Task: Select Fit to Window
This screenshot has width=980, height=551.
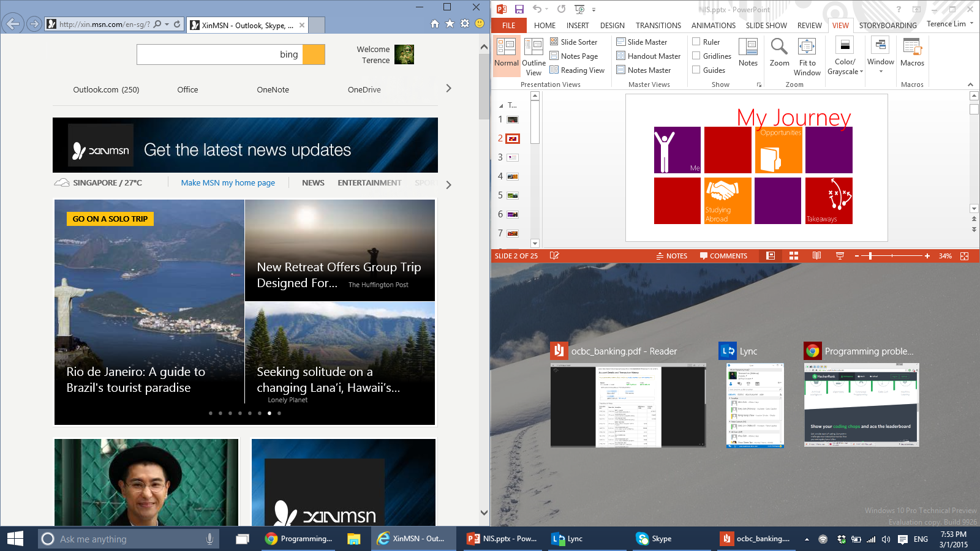Action: pyautogui.click(x=807, y=56)
